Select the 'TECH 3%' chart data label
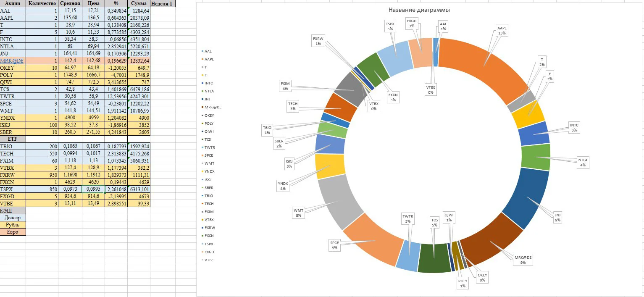The height and width of the screenshot is (297, 644). click(x=293, y=106)
